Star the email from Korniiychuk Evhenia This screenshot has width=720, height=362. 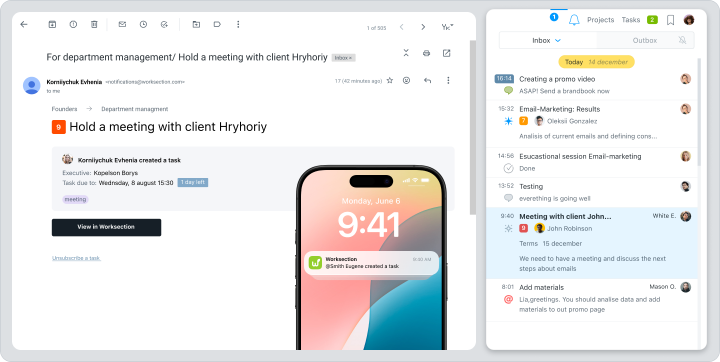pyautogui.click(x=390, y=80)
